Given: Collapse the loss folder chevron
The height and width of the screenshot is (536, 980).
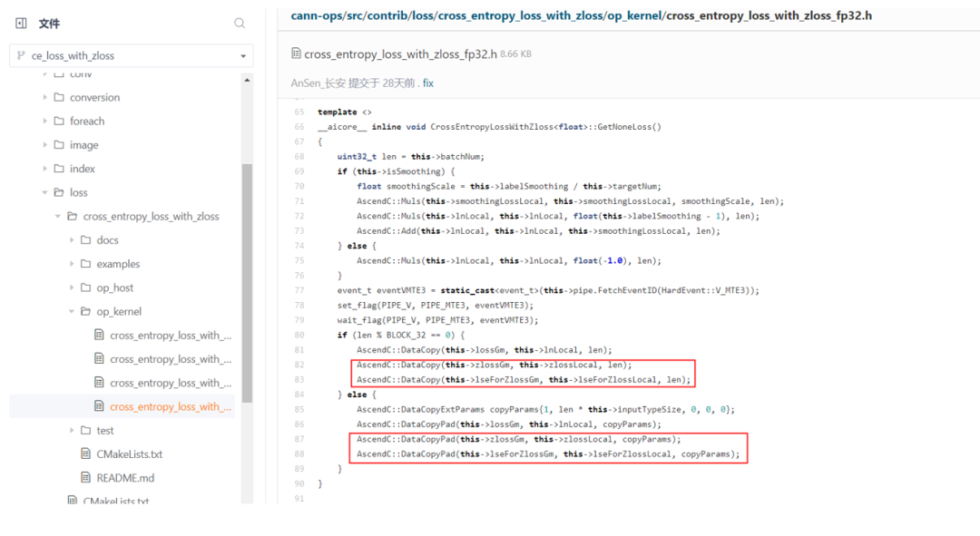Looking at the screenshot, I should tap(45, 191).
